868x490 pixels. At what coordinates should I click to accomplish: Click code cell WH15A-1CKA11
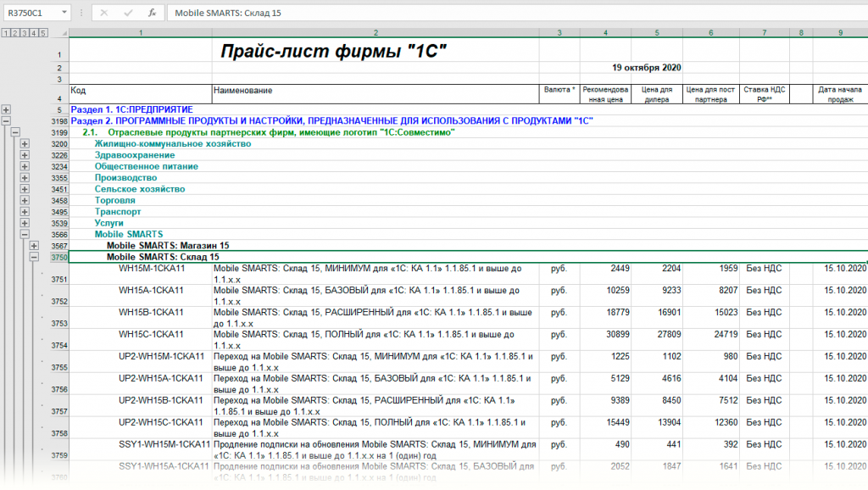(x=151, y=290)
